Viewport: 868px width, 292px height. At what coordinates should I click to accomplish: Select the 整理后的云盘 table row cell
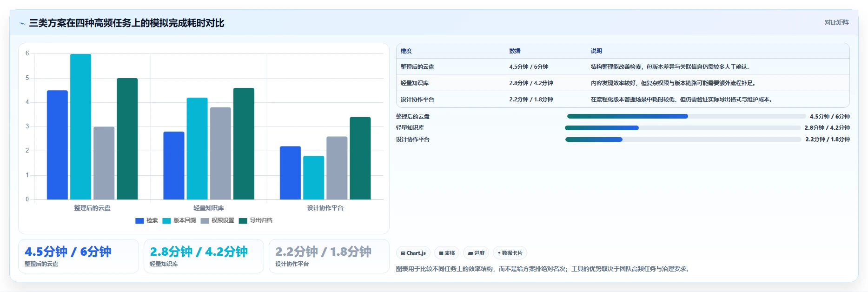coord(417,67)
